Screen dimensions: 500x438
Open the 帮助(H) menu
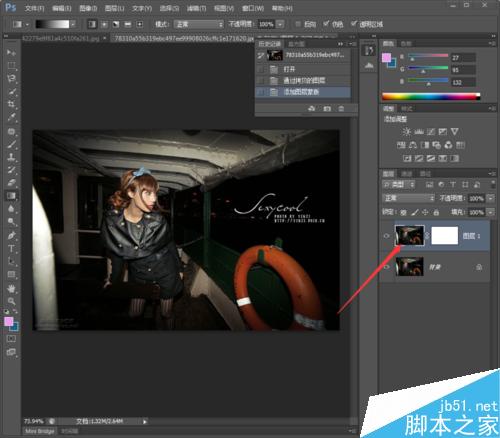tap(282, 8)
